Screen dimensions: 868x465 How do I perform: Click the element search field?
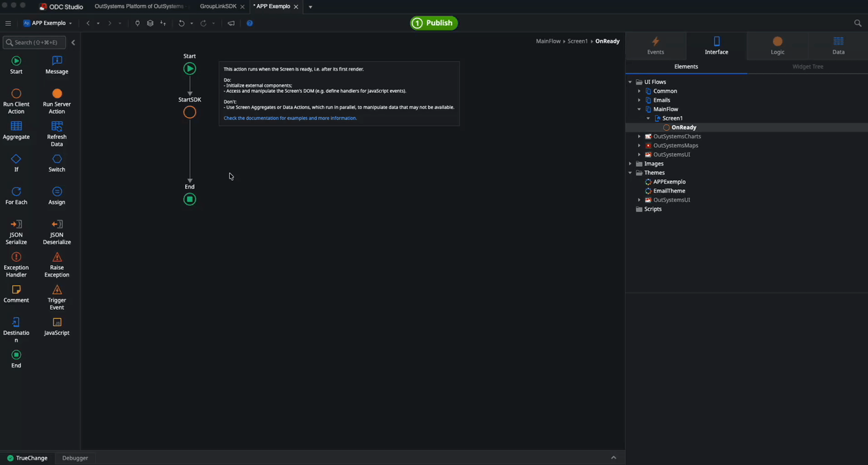point(35,42)
